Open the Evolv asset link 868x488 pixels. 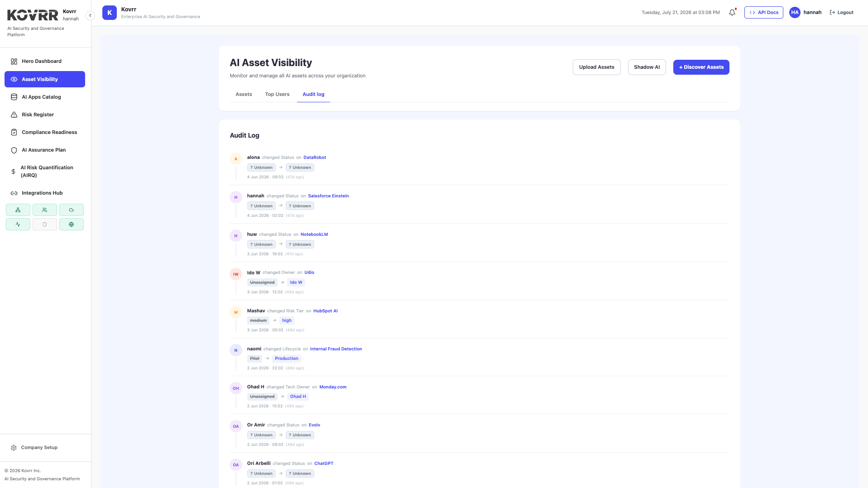[x=314, y=425]
